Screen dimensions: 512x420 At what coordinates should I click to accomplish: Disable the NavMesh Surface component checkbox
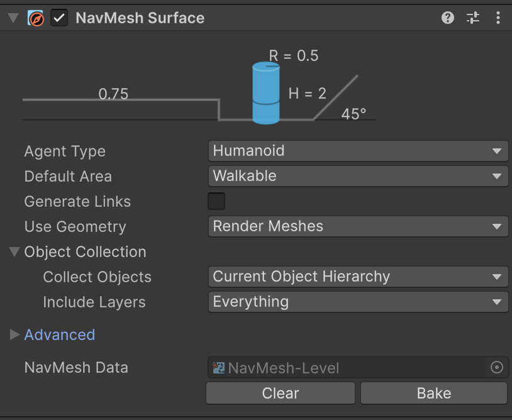pyautogui.click(x=59, y=18)
